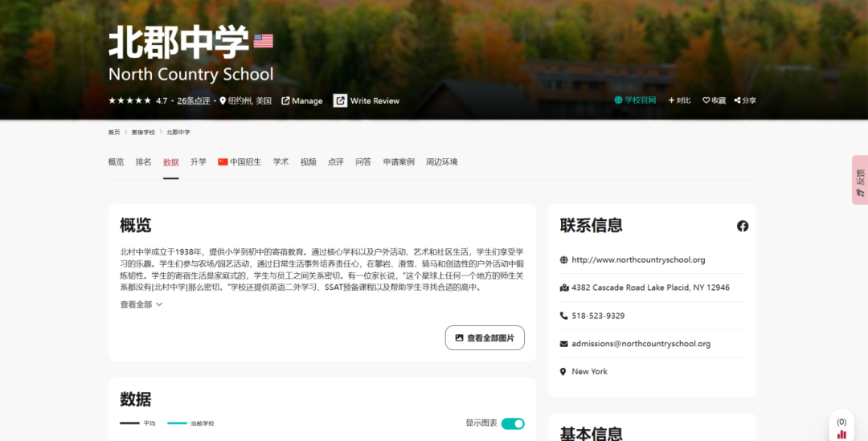
Task: Open the pink 反馈 feedback side tab
Action: pos(860,180)
